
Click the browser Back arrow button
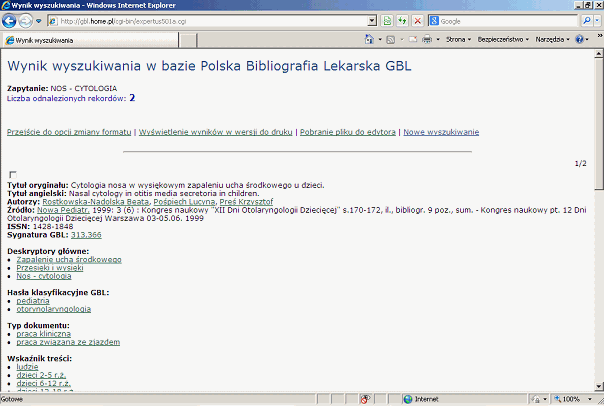[x=9, y=21]
